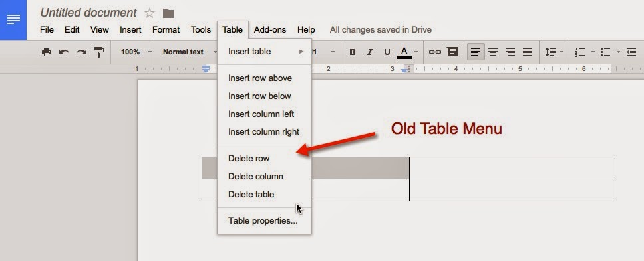
Task: Choose Delete table
Action: [x=265, y=194]
